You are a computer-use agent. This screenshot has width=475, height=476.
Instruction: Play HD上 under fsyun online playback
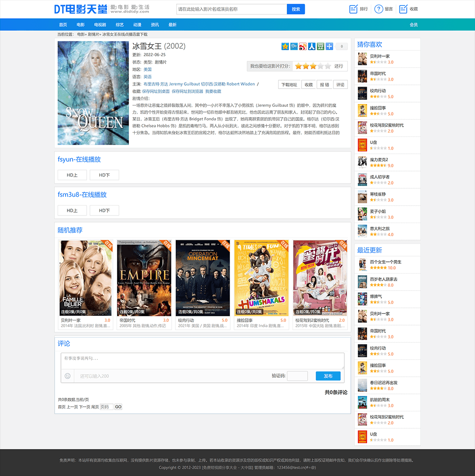tap(72, 175)
